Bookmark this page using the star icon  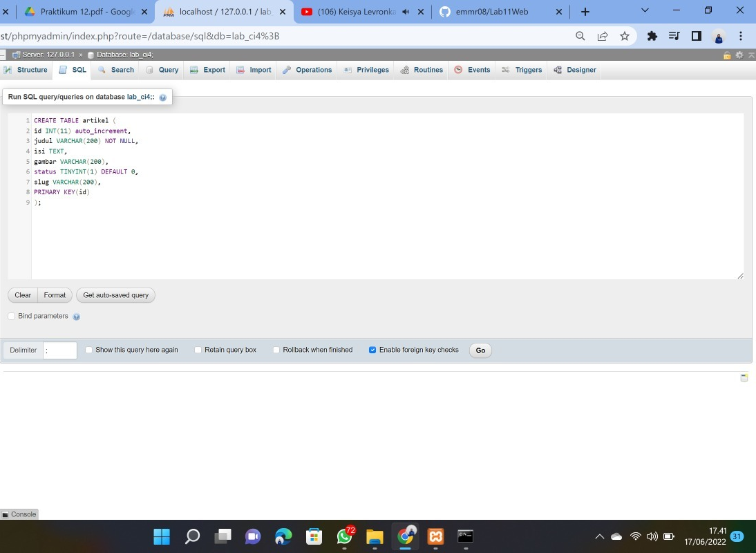[624, 35]
